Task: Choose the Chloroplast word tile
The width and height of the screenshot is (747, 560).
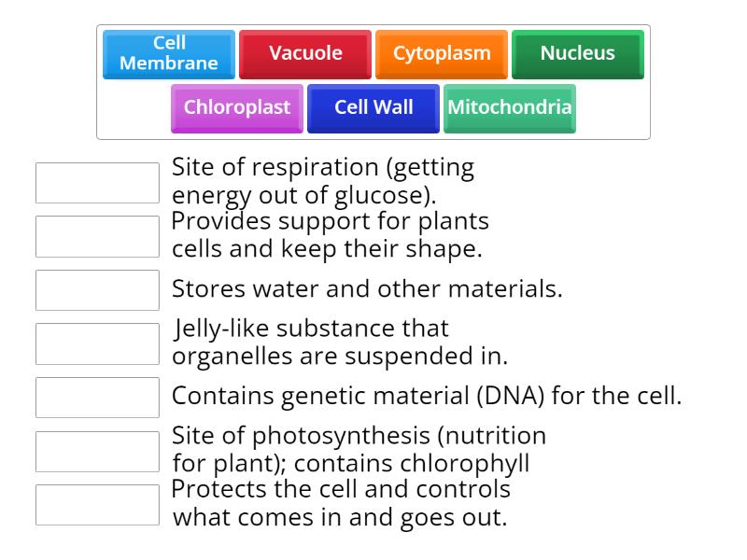Action: pyautogui.click(x=236, y=107)
